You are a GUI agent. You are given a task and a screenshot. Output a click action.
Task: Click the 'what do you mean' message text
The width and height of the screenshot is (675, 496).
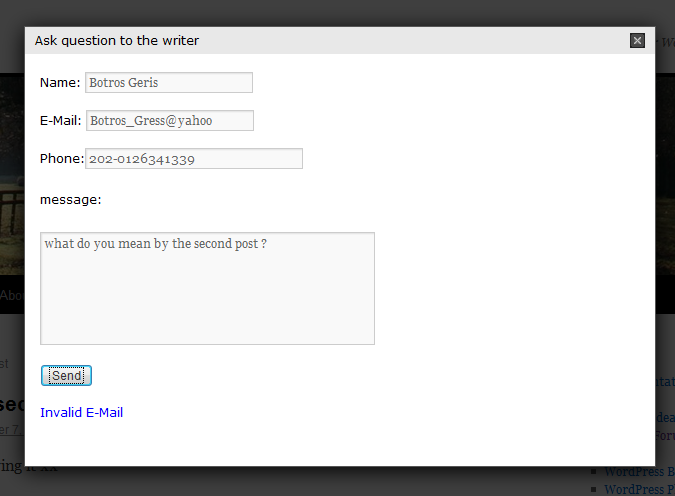coord(155,244)
